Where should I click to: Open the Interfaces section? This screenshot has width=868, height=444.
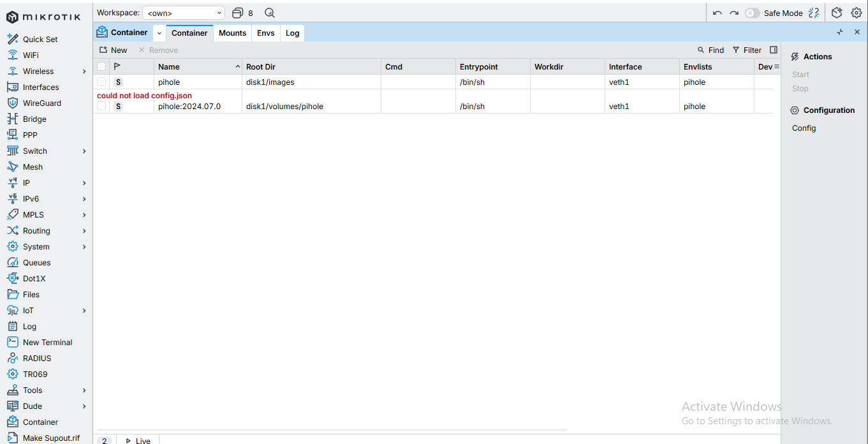coord(41,87)
